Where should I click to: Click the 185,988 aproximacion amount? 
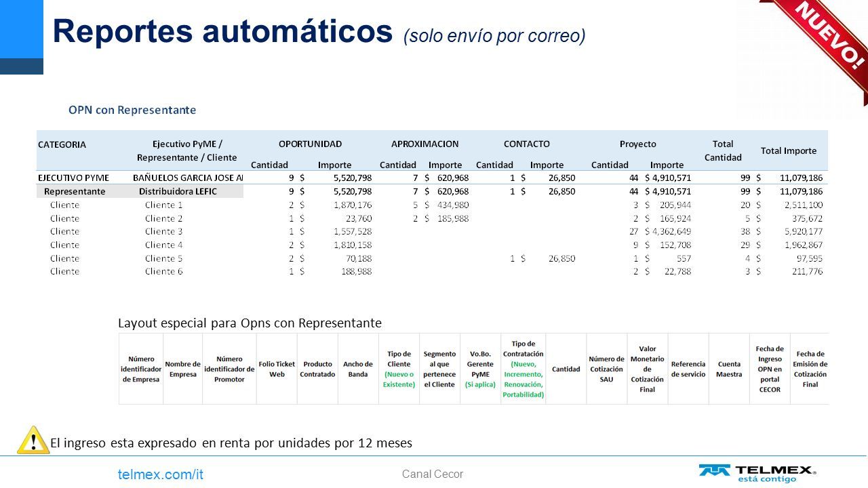(452, 218)
